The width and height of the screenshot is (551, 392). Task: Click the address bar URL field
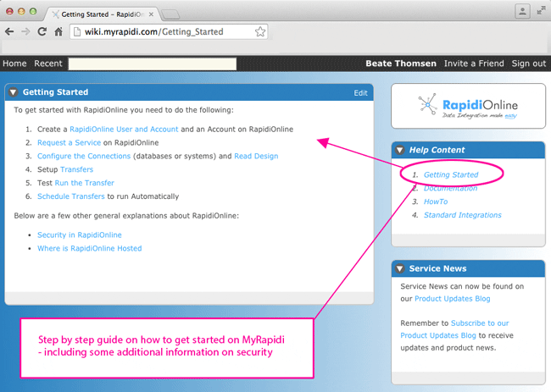point(169,31)
